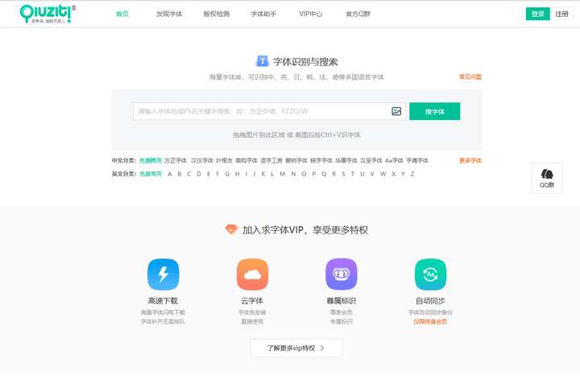Image resolution: width=580 pixels, height=392 pixels.
Task: Click the blue T font recognition icon
Action: tap(263, 61)
